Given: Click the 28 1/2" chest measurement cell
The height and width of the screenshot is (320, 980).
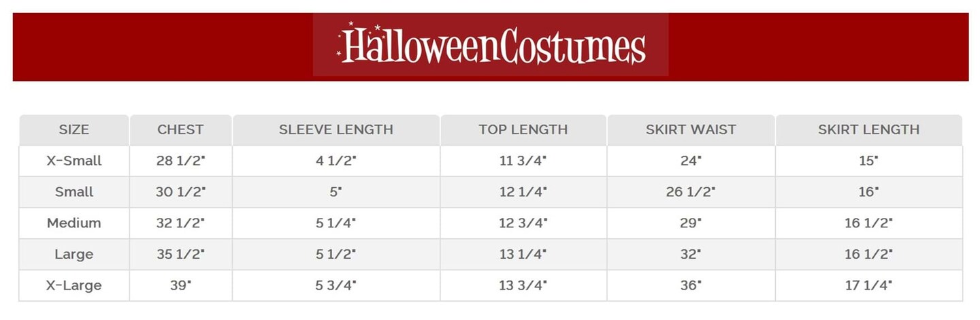Looking at the screenshot, I should 180,161.
